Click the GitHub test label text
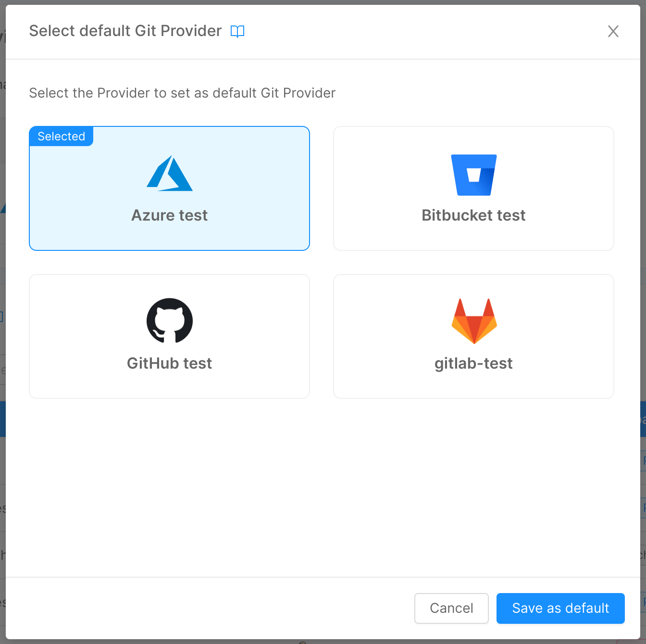Image resolution: width=646 pixels, height=644 pixels. click(x=169, y=363)
